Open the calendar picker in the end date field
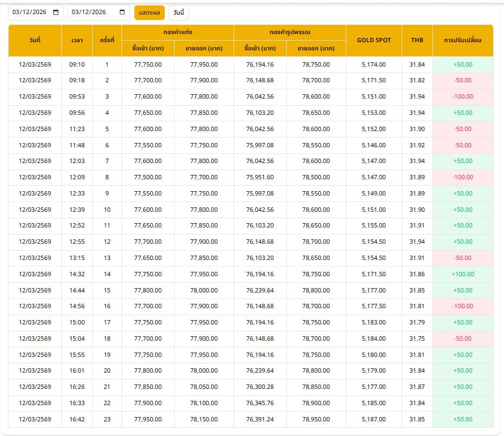504x436 pixels. (x=122, y=12)
